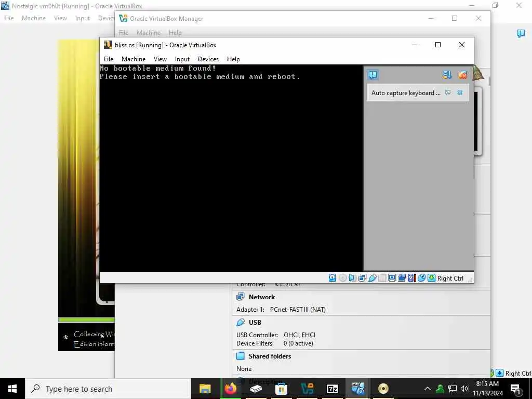The image size is (532, 399).
Task: Click the bliss os guest display screen
Action: [x=231, y=168]
